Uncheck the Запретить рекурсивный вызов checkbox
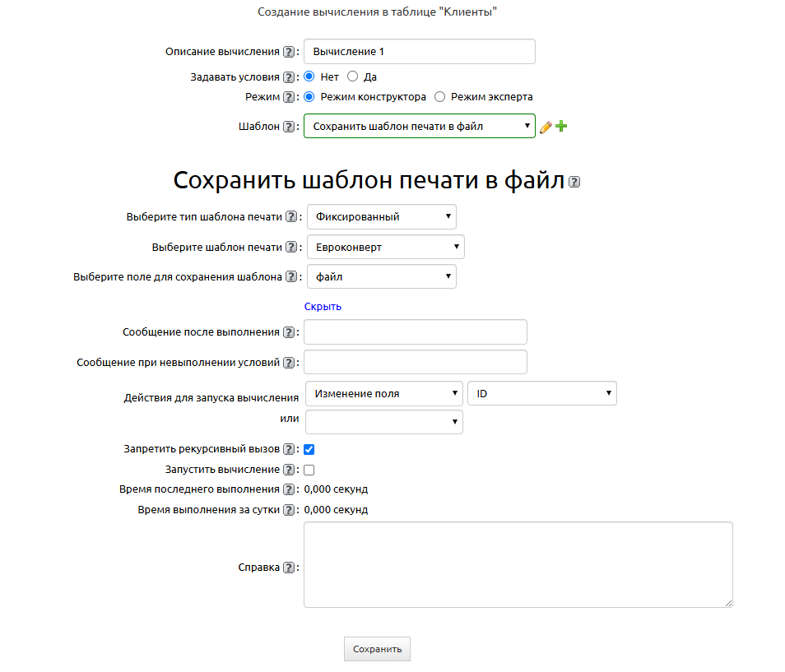The height and width of the screenshot is (672, 785). point(309,450)
